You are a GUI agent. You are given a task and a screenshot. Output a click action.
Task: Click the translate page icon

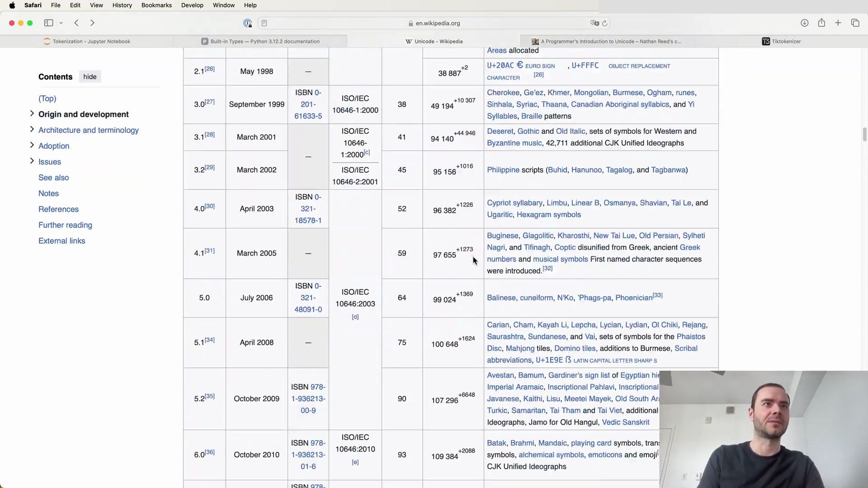tap(594, 23)
